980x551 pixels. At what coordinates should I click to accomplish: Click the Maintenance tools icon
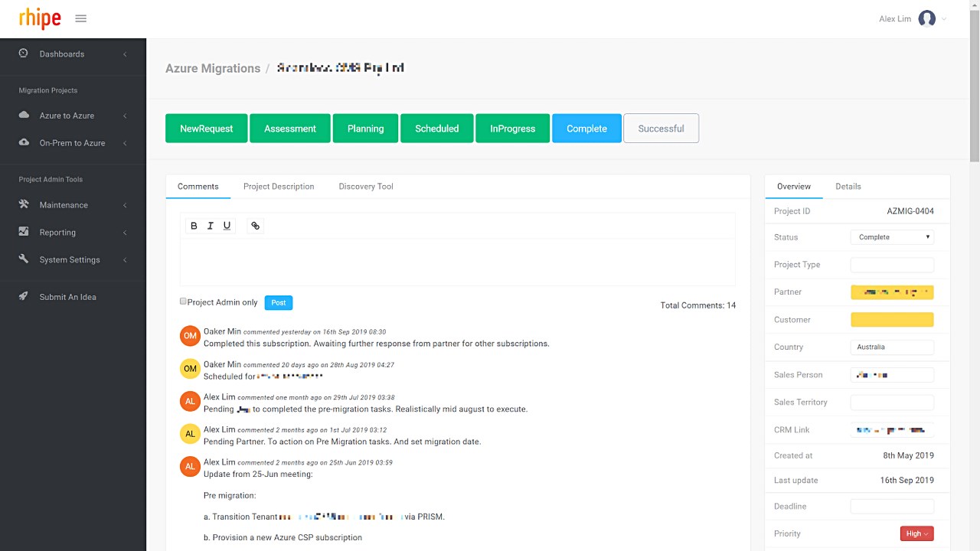[x=24, y=204]
